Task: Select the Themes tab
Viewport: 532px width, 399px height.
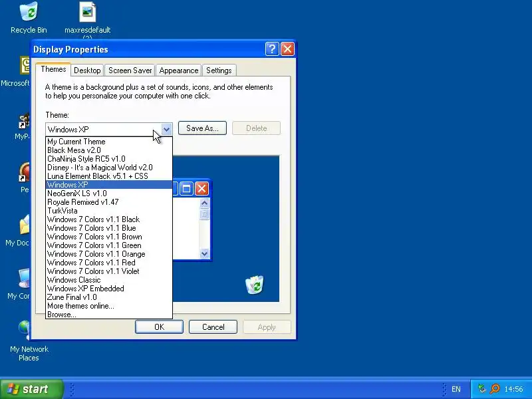Action: (53, 69)
